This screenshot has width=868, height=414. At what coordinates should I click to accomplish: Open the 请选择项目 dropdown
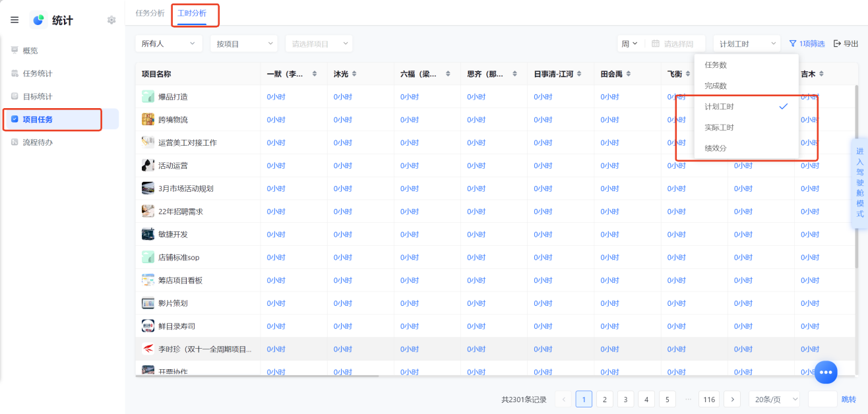pyautogui.click(x=319, y=44)
